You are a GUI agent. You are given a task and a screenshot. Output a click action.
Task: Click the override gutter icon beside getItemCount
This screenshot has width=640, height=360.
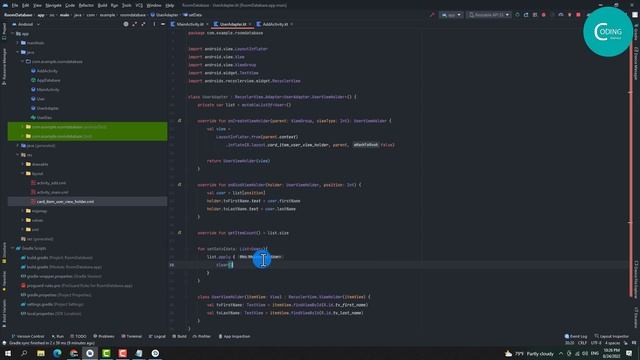(x=179, y=233)
